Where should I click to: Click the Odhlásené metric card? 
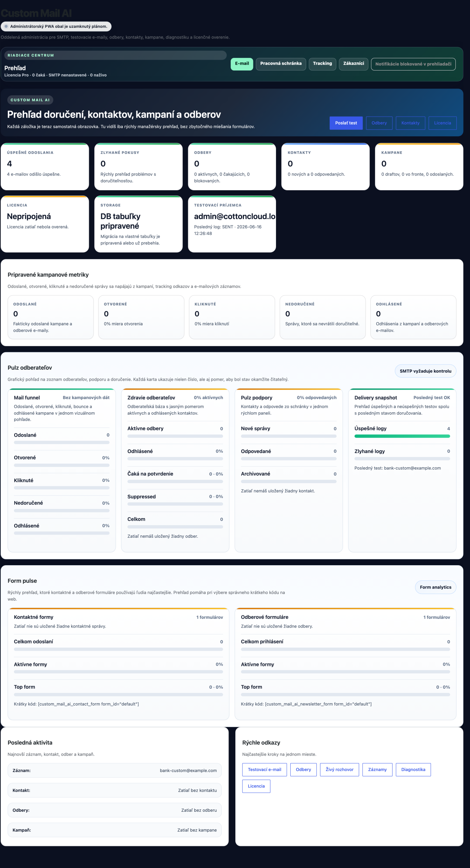coord(413,317)
